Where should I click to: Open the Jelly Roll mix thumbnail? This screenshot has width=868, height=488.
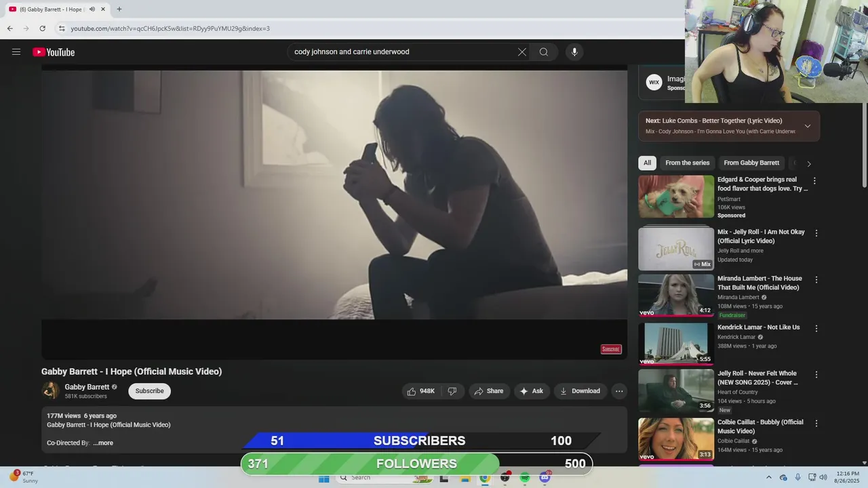[x=676, y=249]
